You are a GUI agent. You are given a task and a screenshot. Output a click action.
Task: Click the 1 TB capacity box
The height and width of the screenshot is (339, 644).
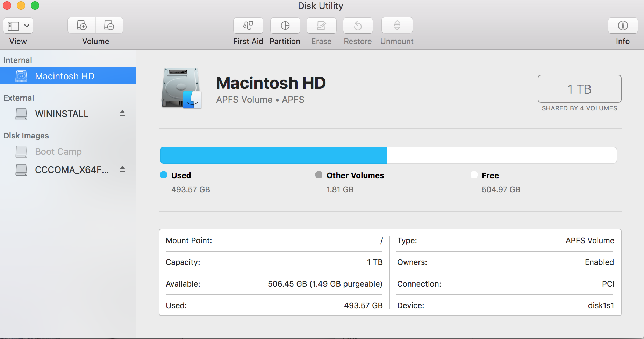579,89
